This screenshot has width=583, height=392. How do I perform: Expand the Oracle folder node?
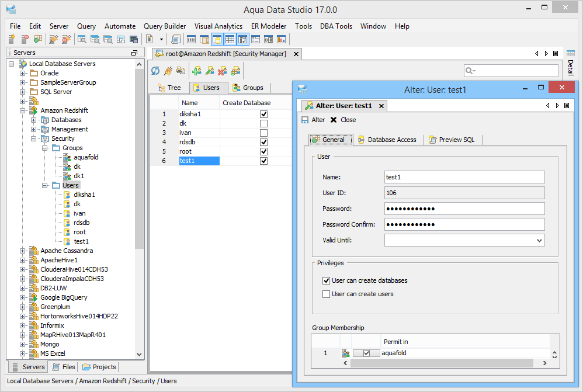[23, 73]
